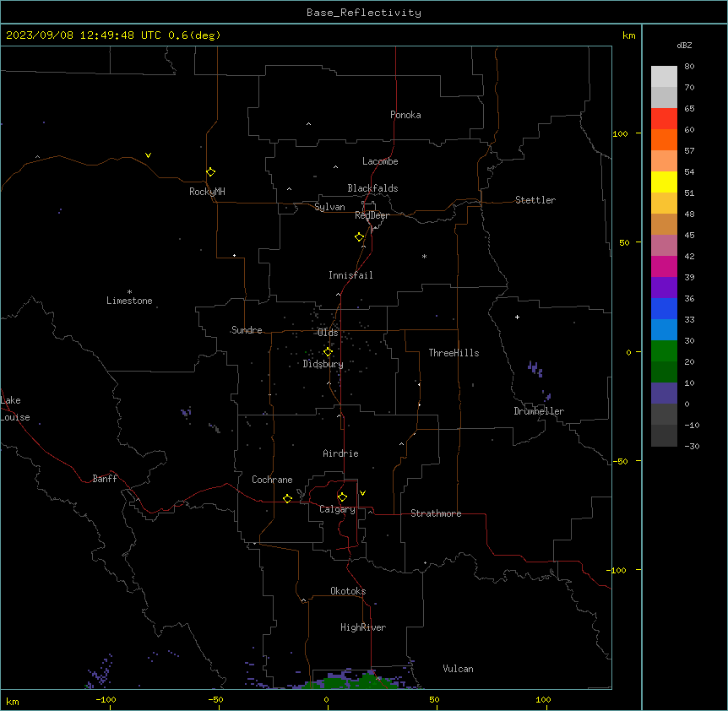Click the Vulcan town label
The height and width of the screenshot is (711, 728).
(458, 669)
